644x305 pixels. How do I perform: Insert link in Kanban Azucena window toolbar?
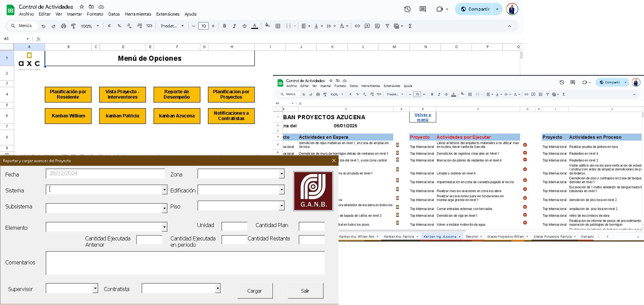click(x=526, y=94)
